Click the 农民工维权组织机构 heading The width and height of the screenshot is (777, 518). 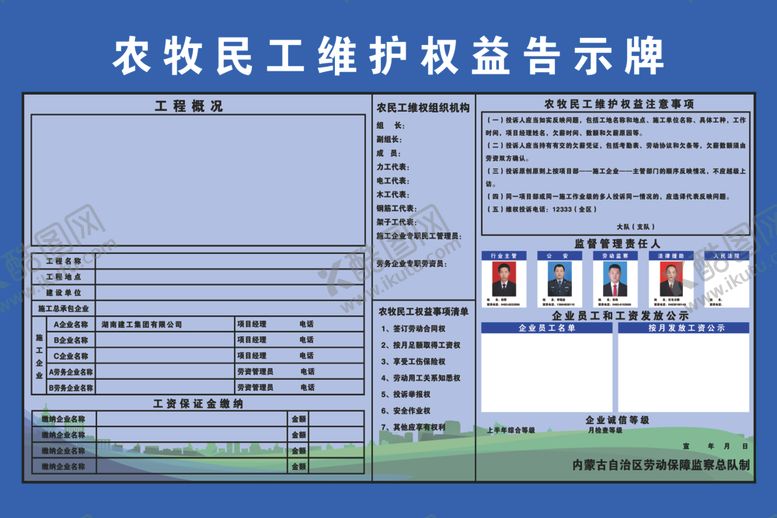[x=422, y=107]
